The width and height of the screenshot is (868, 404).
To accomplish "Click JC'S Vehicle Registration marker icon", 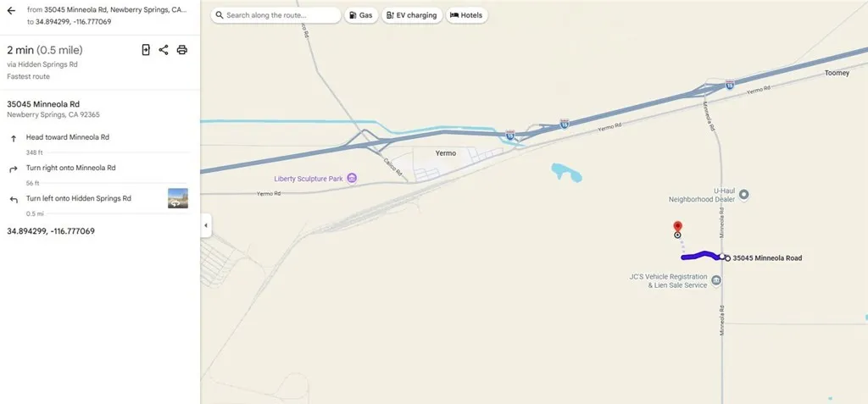I will [716, 280].
